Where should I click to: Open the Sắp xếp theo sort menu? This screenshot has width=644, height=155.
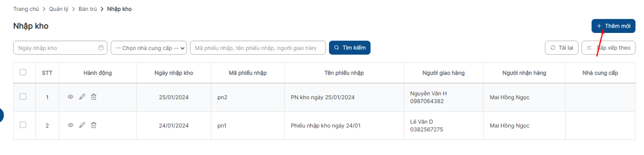(x=608, y=48)
